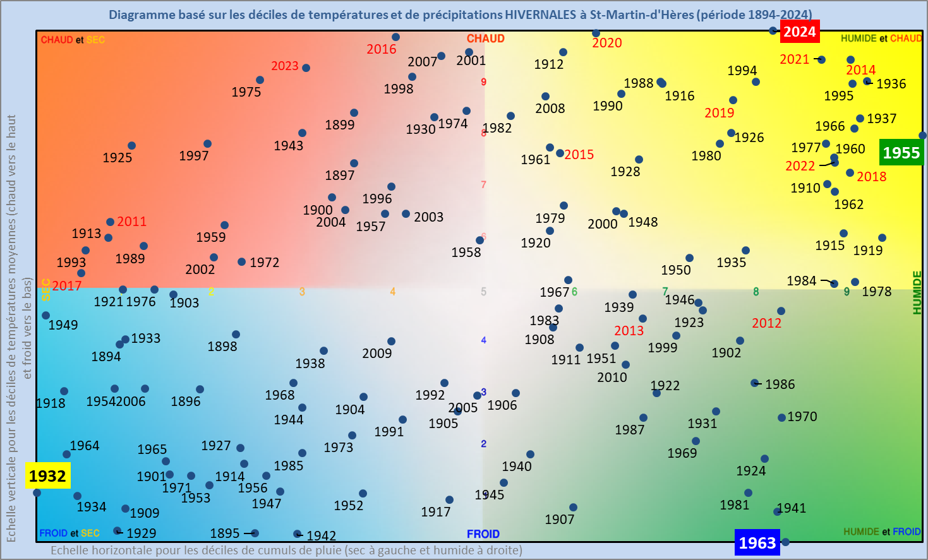Select the red year label 2011

(x=132, y=222)
